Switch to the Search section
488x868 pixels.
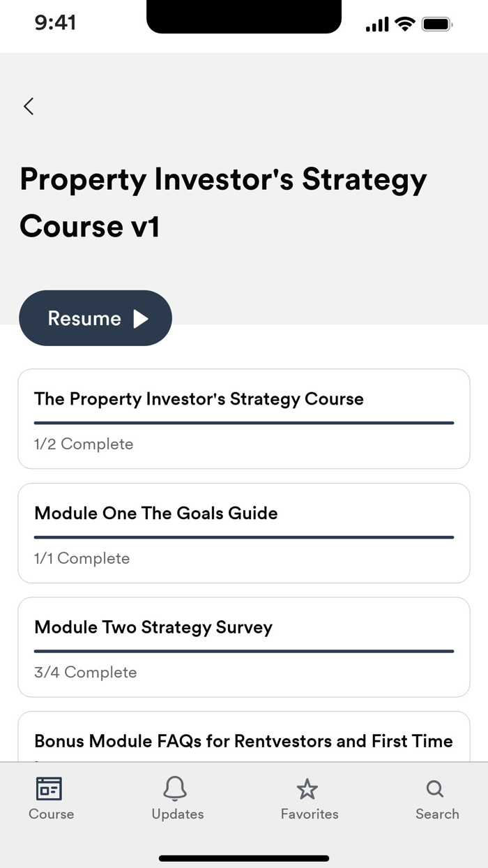(434, 799)
